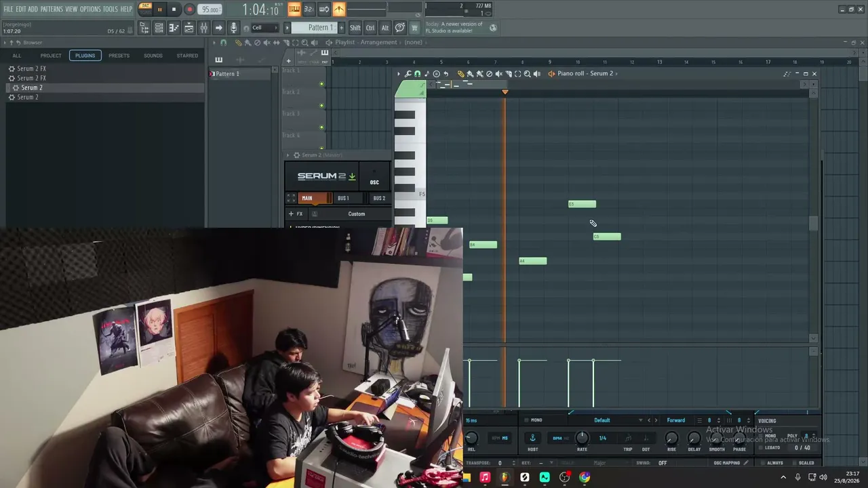Select Serum BUS 2 tab

(379, 198)
